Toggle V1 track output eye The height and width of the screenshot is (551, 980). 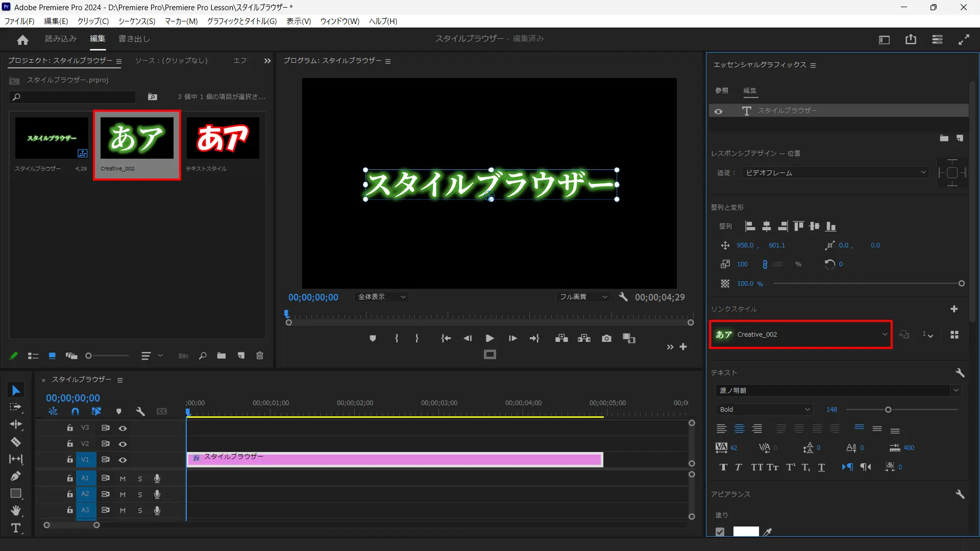[122, 460]
